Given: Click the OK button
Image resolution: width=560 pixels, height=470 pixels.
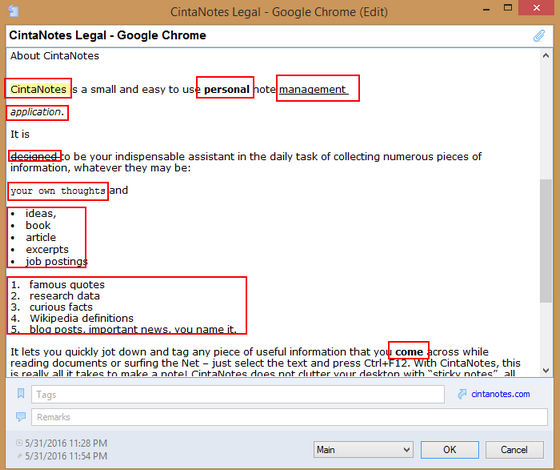Looking at the screenshot, I should coord(450,450).
